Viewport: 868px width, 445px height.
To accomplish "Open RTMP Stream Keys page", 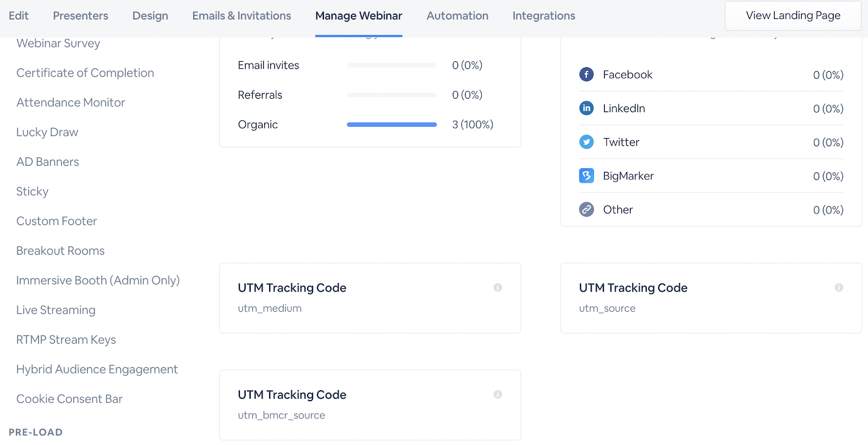I will coord(66,339).
